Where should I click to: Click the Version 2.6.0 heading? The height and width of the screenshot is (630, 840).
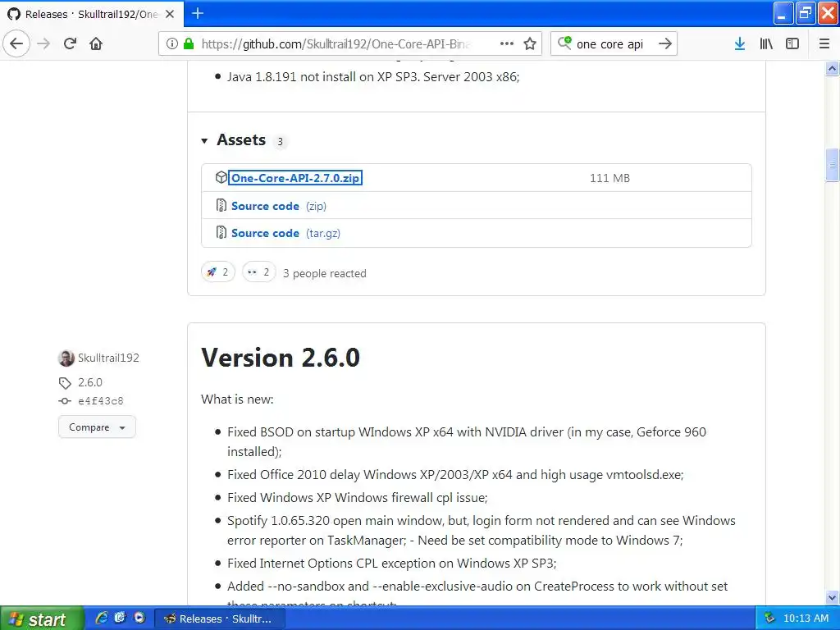281,358
